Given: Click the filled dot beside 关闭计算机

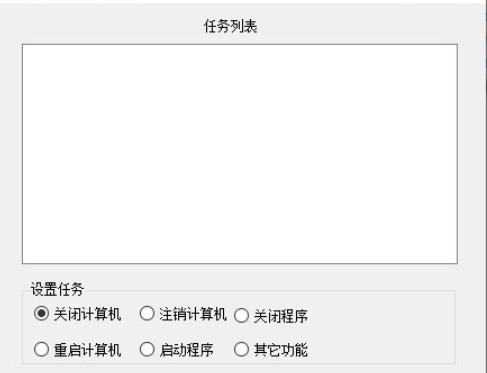Looking at the screenshot, I should (41, 314).
